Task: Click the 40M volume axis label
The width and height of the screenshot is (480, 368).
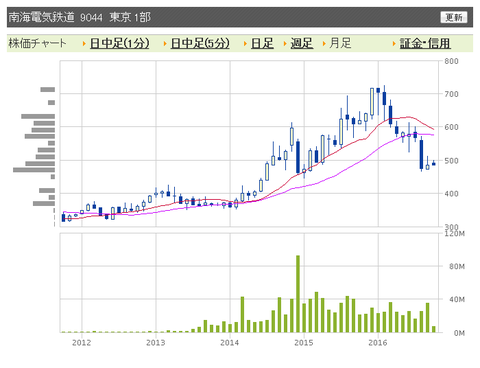Action: [457, 299]
